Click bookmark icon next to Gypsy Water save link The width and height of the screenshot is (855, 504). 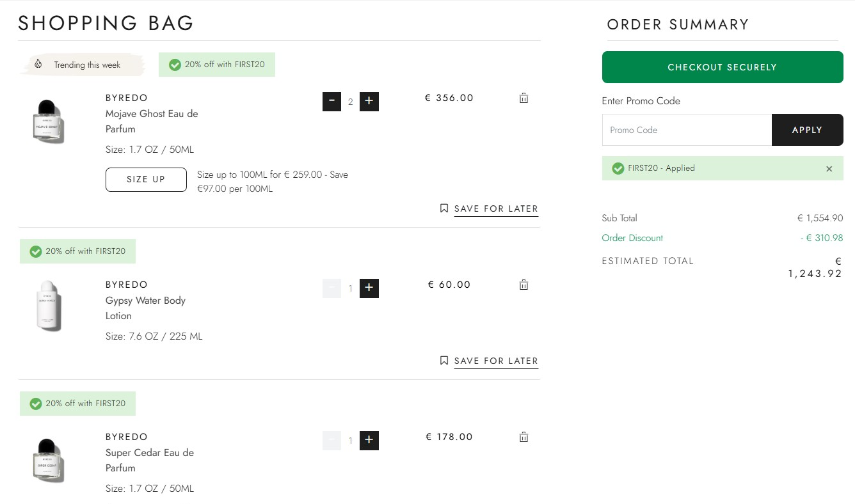tap(444, 361)
